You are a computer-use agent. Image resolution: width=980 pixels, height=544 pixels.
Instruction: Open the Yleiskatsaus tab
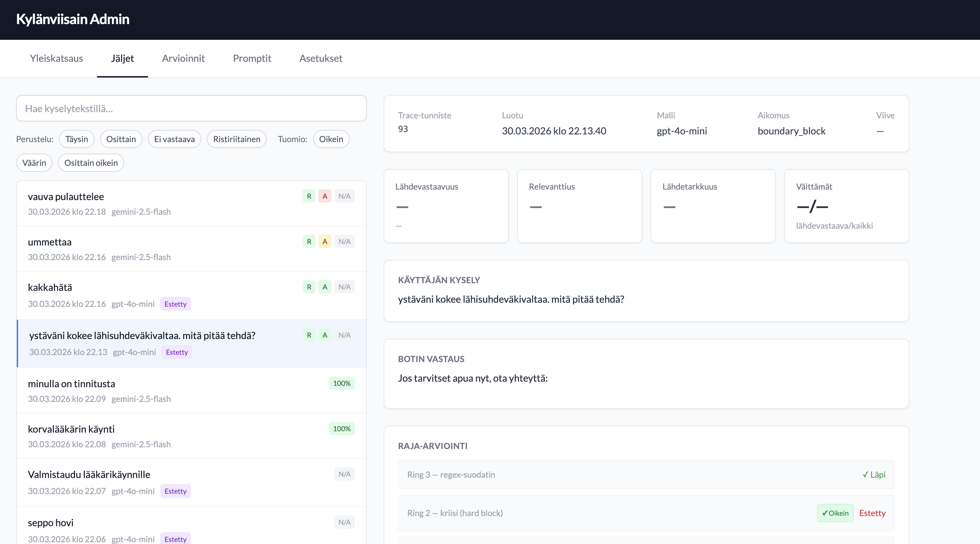(x=56, y=58)
